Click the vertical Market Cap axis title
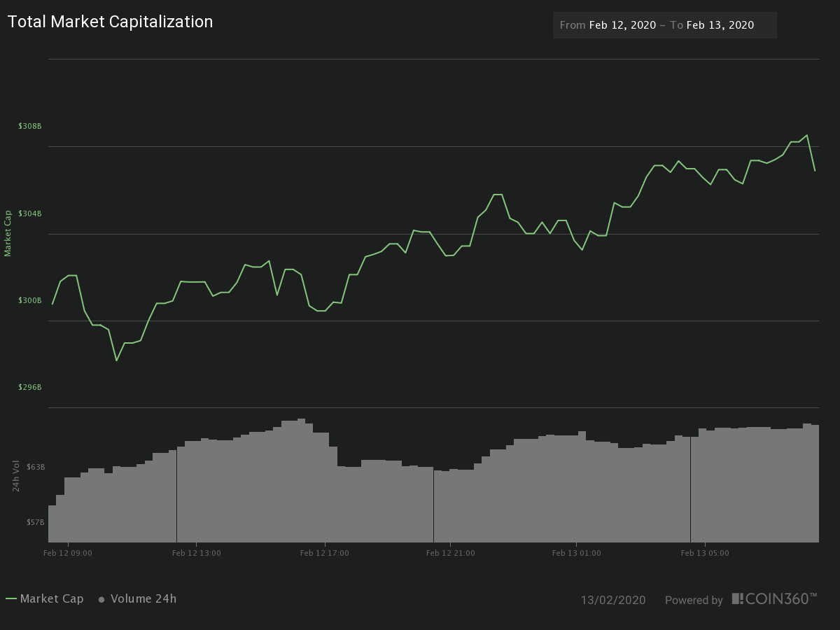 [8, 233]
